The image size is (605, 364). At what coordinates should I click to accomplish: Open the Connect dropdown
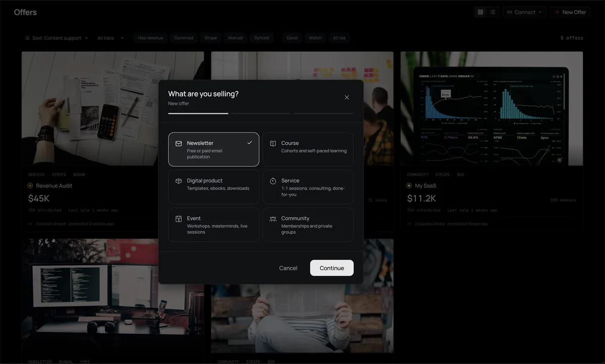[525, 12]
